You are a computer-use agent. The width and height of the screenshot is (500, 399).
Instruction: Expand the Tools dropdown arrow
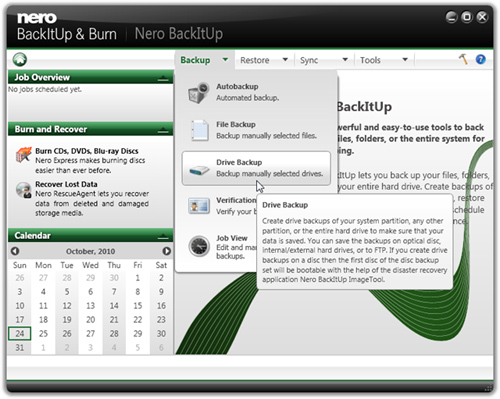tap(405, 60)
